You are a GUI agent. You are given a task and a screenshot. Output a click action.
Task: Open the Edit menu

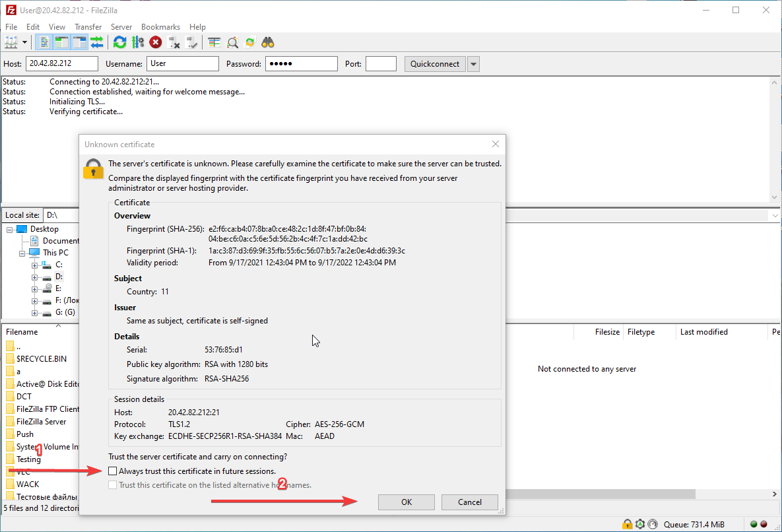pos(33,27)
